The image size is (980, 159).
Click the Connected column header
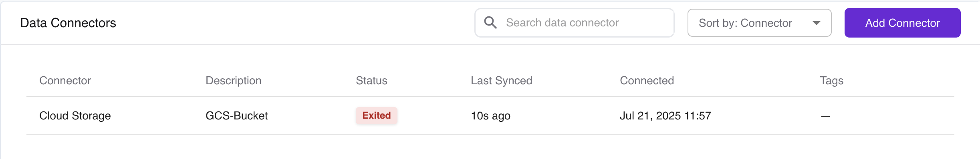point(647,81)
